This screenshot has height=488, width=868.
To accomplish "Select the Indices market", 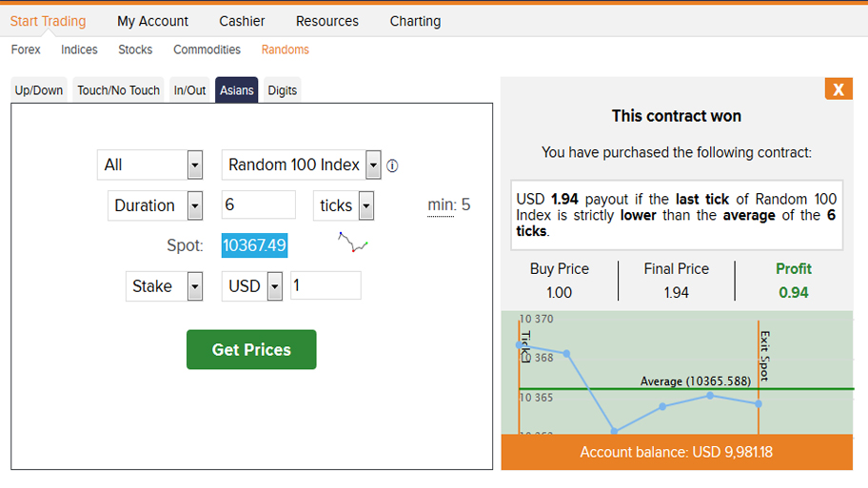I will tap(79, 49).
